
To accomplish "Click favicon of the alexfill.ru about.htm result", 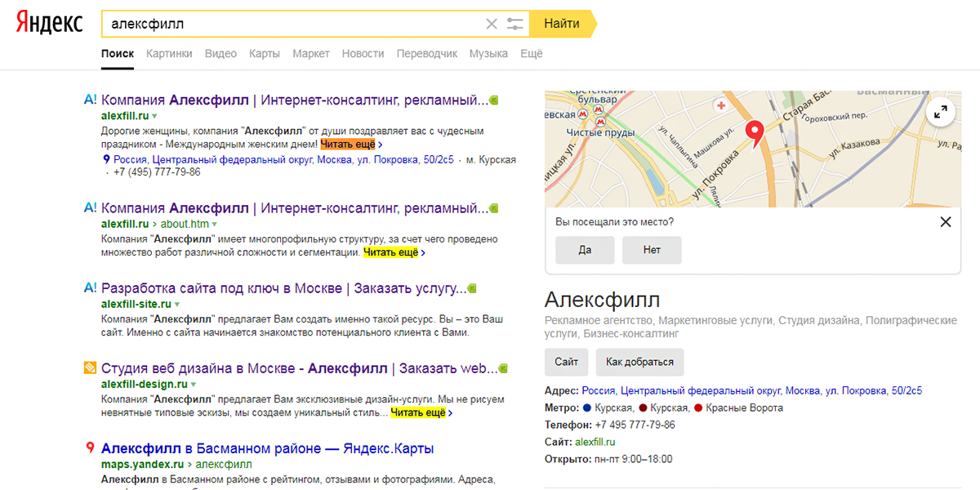I will (91, 208).
